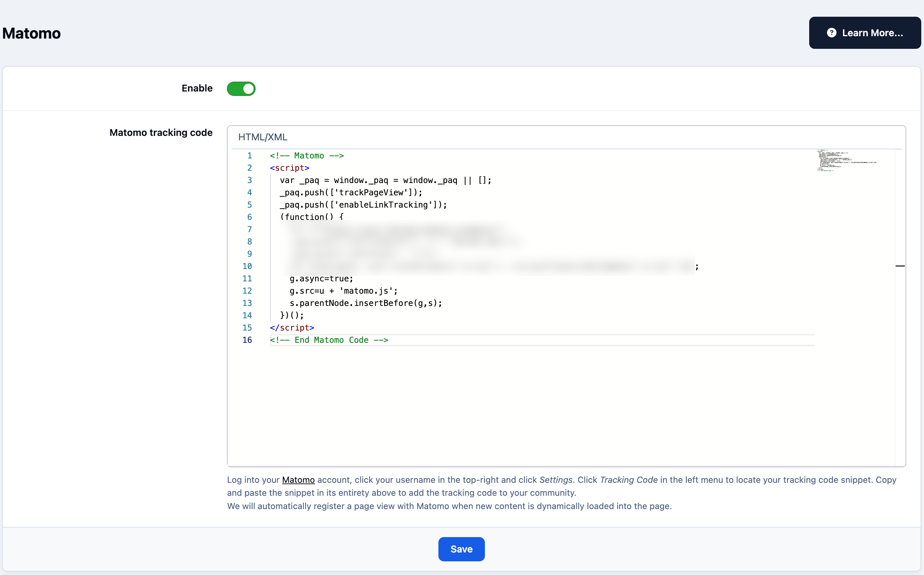Image resolution: width=924 pixels, height=575 pixels.
Task: Click line number 16 in the gutter
Action: pos(247,340)
